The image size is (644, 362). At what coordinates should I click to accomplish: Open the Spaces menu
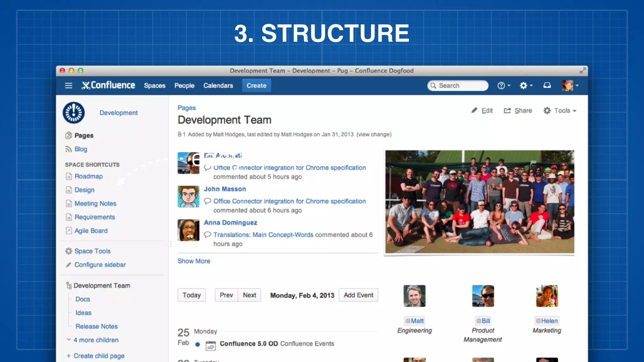point(154,85)
